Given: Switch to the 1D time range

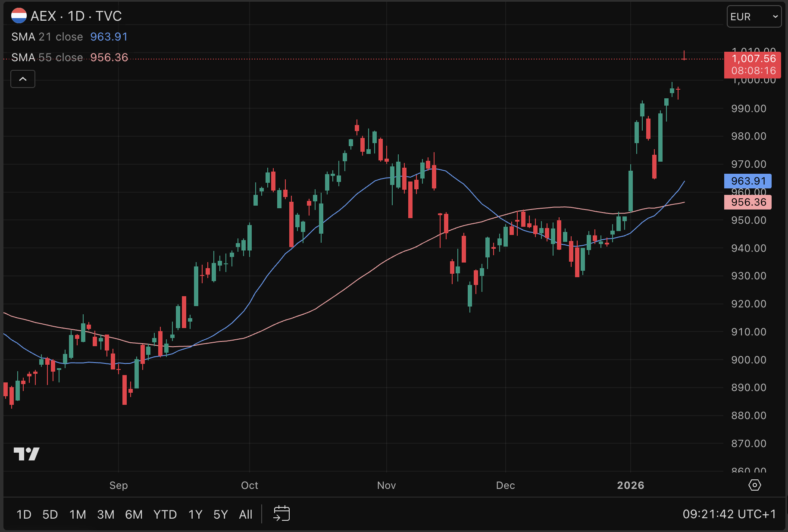Looking at the screenshot, I should [x=24, y=514].
